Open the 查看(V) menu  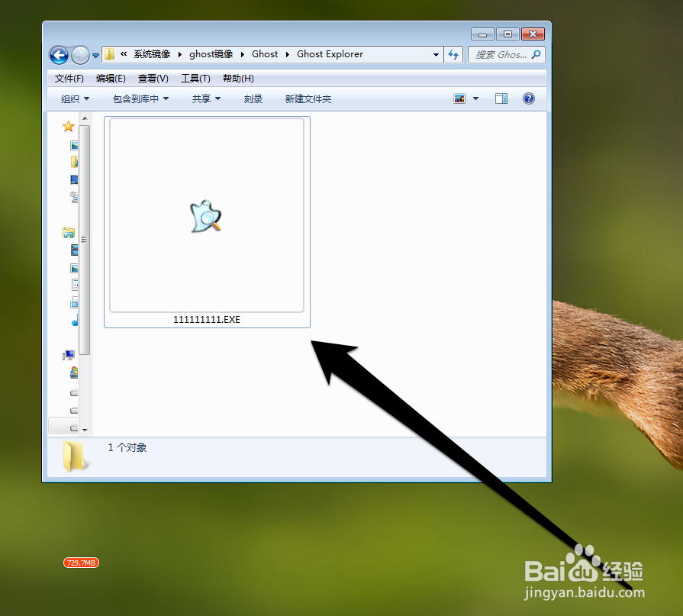(153, 79)
